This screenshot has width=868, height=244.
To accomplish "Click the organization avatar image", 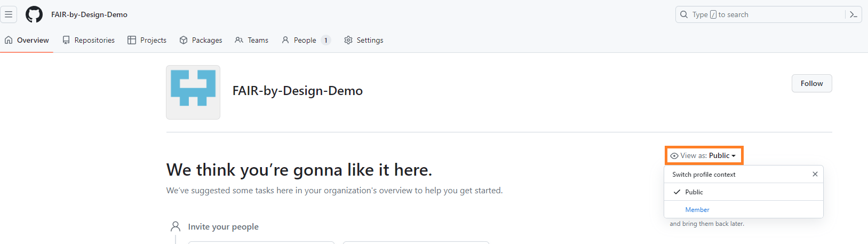I will [x=193, y=92].
